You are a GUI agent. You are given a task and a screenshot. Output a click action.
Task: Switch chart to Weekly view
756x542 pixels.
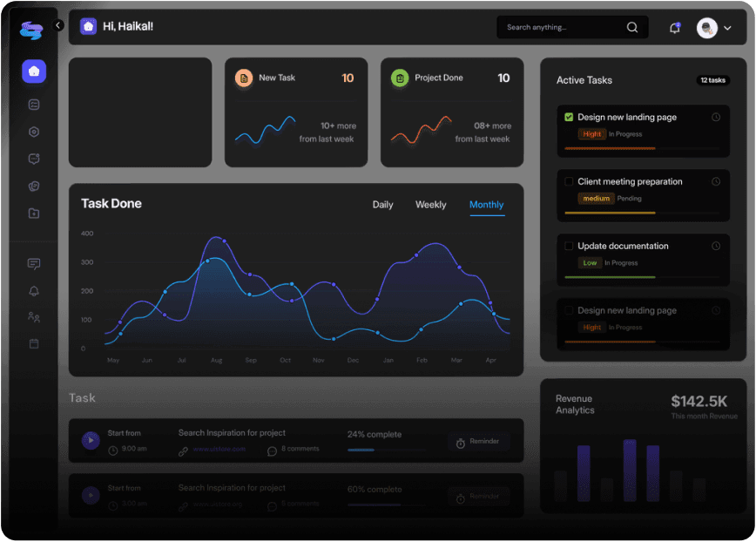pyautogui.click(x=430, y=205)
